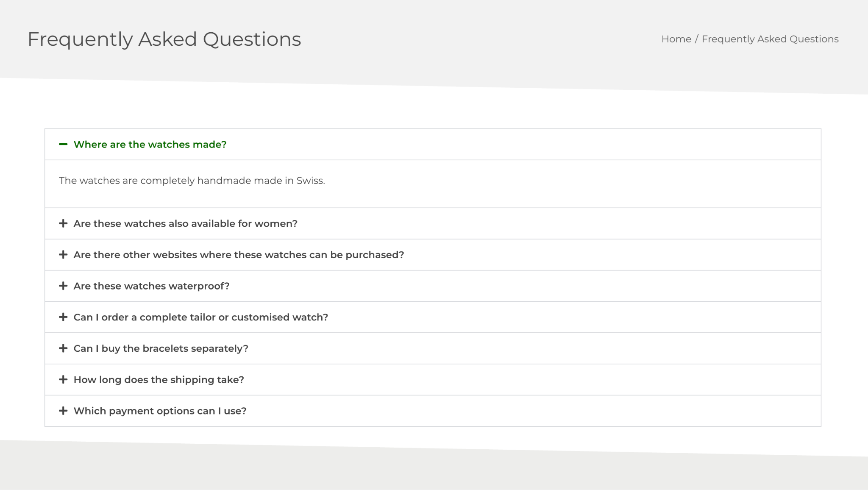Expand 'Are there other websites' question title
The height and width of the screenshot is (490, 868).
239,255
